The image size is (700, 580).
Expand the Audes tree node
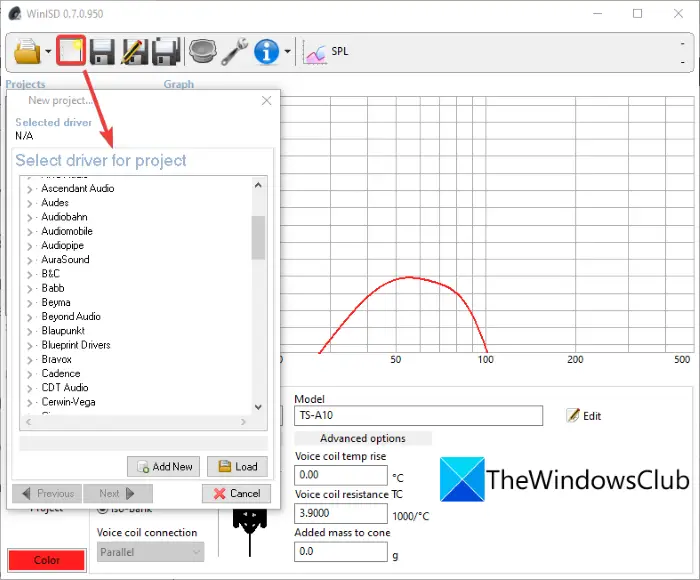pos(30,204)
